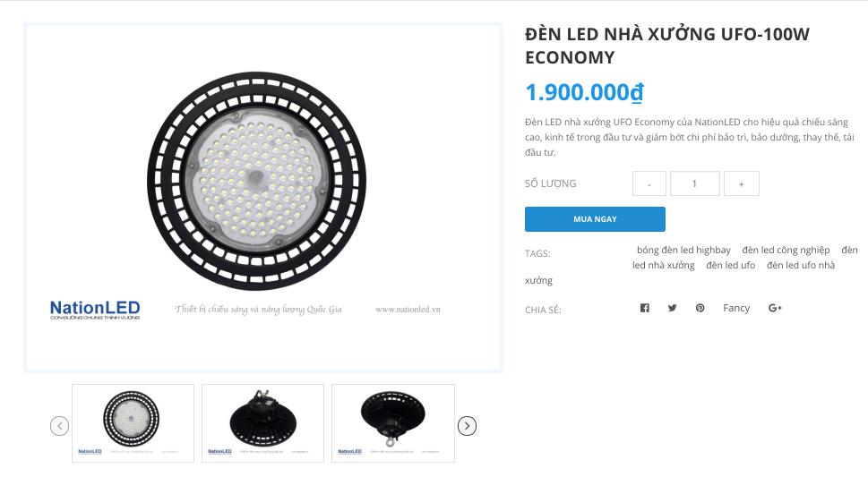Increase quantity with plus button
868x477 pixels.
(741, 183)
